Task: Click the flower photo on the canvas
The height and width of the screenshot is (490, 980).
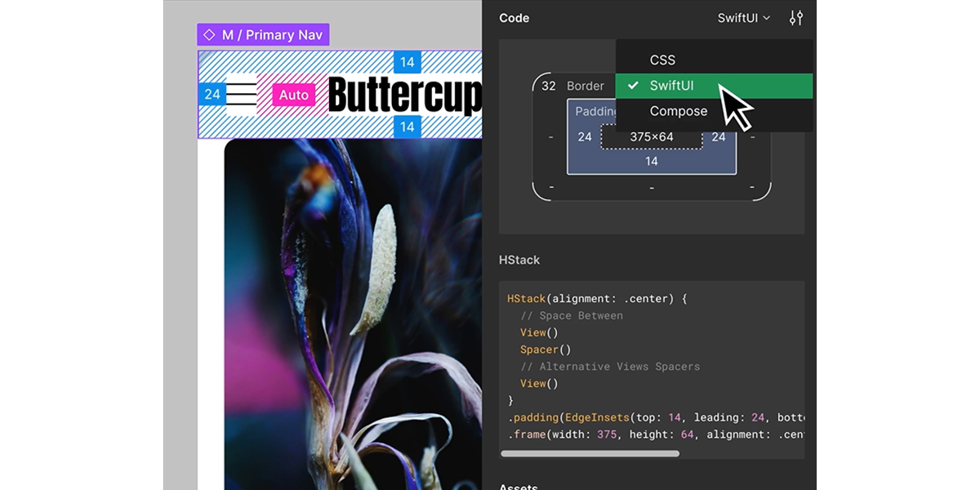Action: 351,310
